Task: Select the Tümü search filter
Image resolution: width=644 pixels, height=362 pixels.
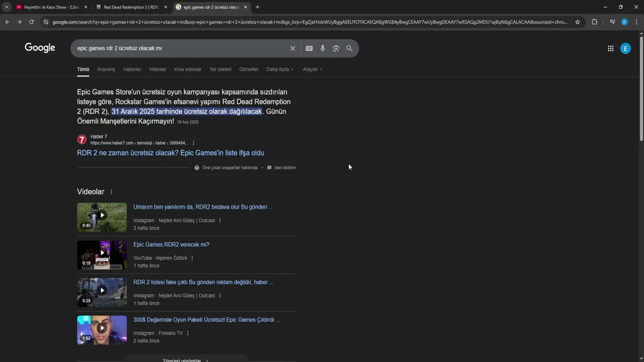Action: tap(83, 69)
